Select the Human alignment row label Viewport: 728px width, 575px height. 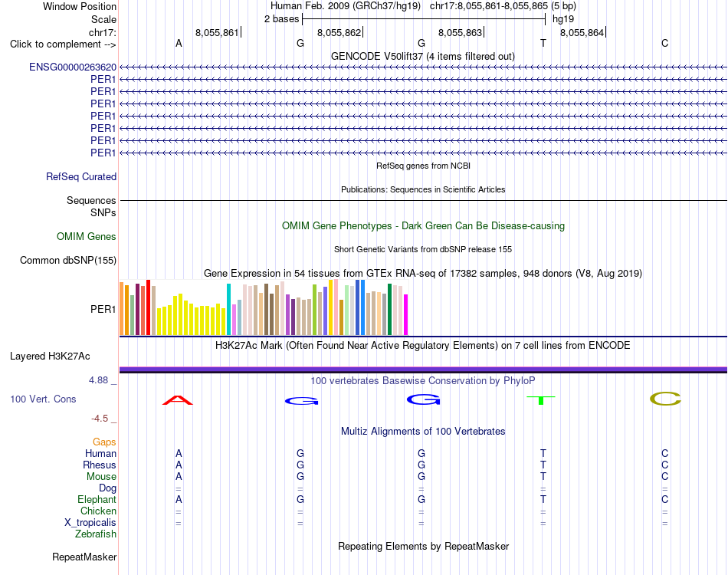pos(100,453)
